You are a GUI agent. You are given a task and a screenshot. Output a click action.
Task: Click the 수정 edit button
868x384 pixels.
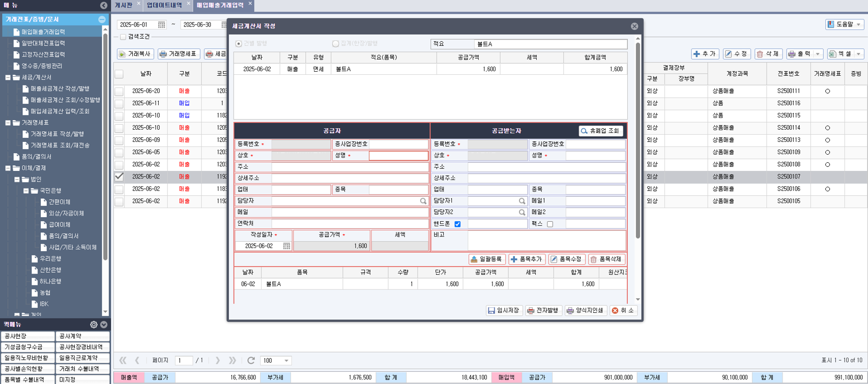[737, 54]
